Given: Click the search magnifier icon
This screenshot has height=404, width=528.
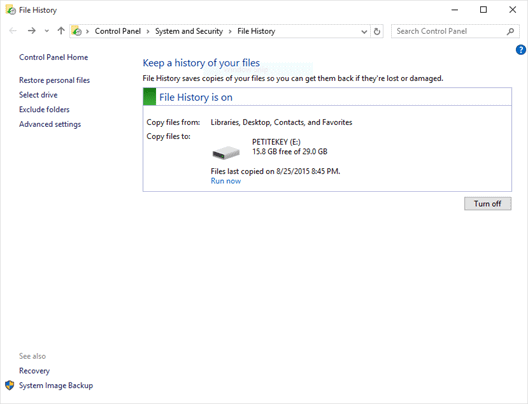Looking at the screenshot, I should pyautogui.click(x=510, y=31).
